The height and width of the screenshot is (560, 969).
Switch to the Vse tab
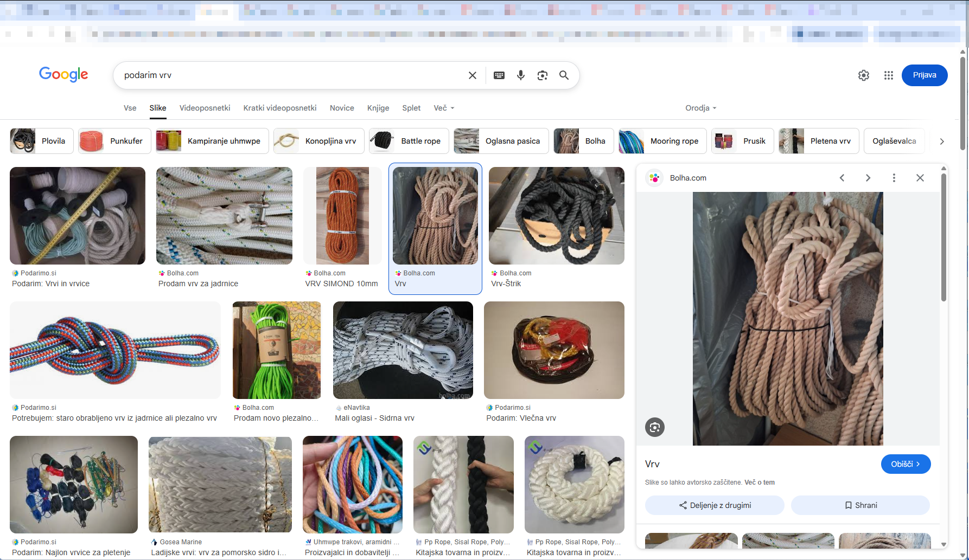(x=130, y=108)
